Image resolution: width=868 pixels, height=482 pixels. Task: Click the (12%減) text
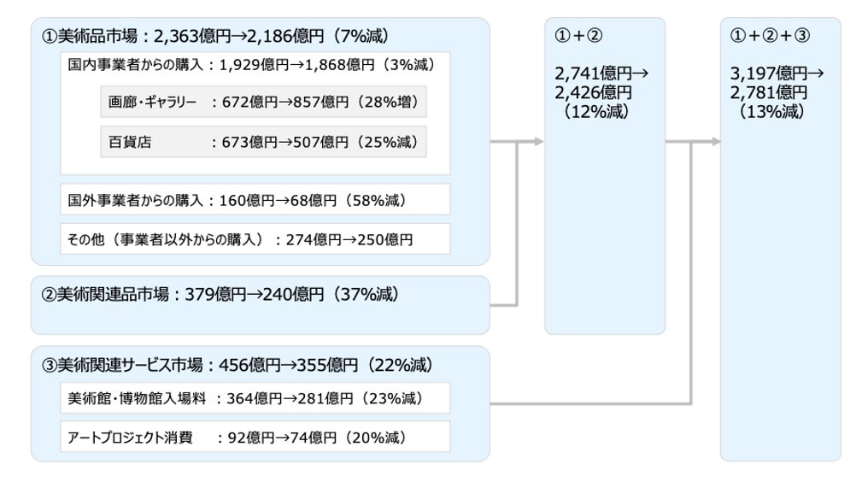596,112
